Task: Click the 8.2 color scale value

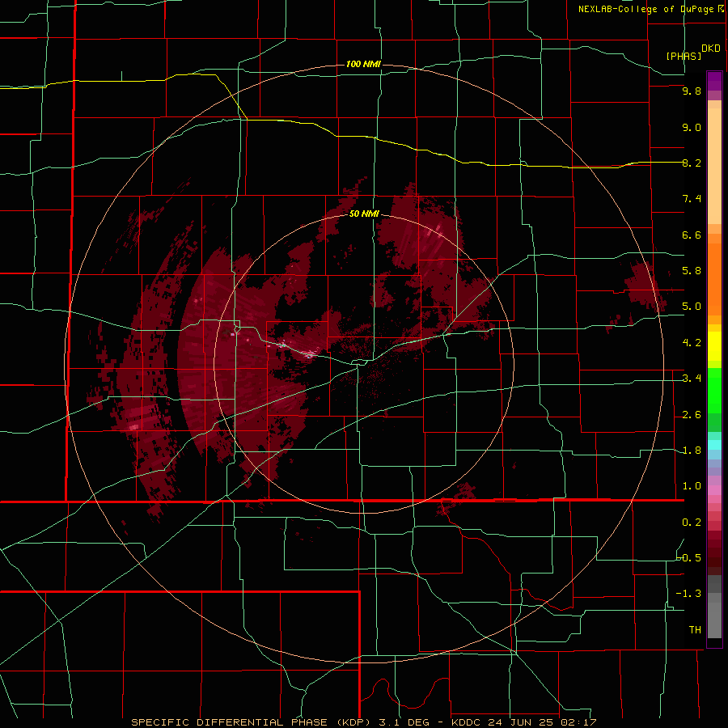Action: pyautogui.click(x=692, y=163)
